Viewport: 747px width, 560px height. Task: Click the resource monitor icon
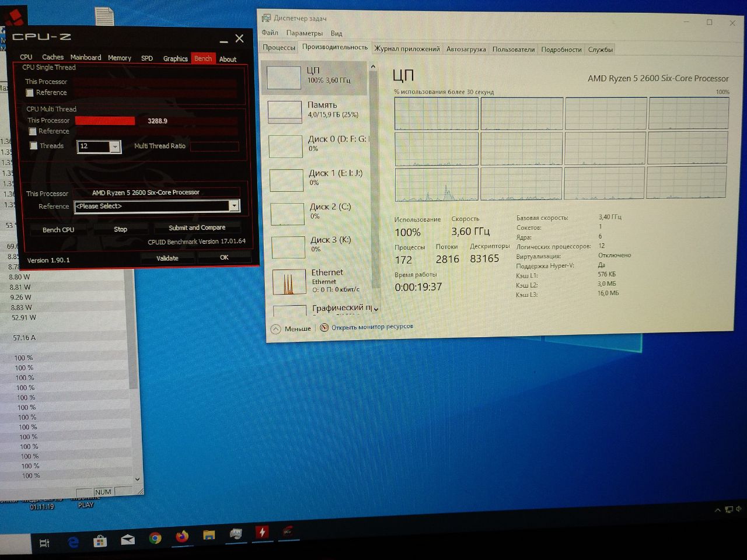coord(324,327)
